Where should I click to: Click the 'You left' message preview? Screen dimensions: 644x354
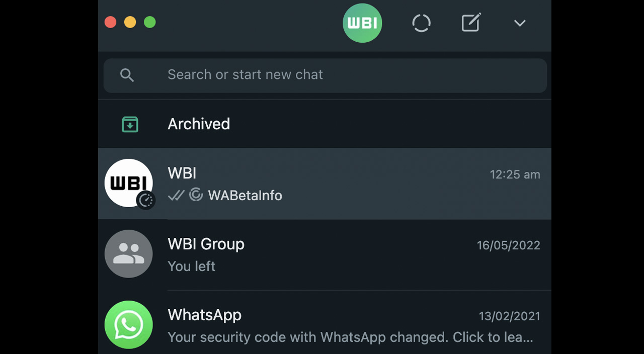point(192,266)
